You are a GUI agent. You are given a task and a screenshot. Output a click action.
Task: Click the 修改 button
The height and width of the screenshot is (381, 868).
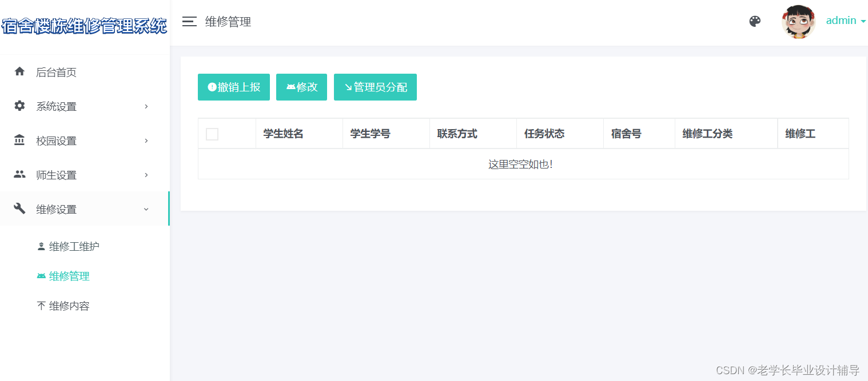[301, 87]
